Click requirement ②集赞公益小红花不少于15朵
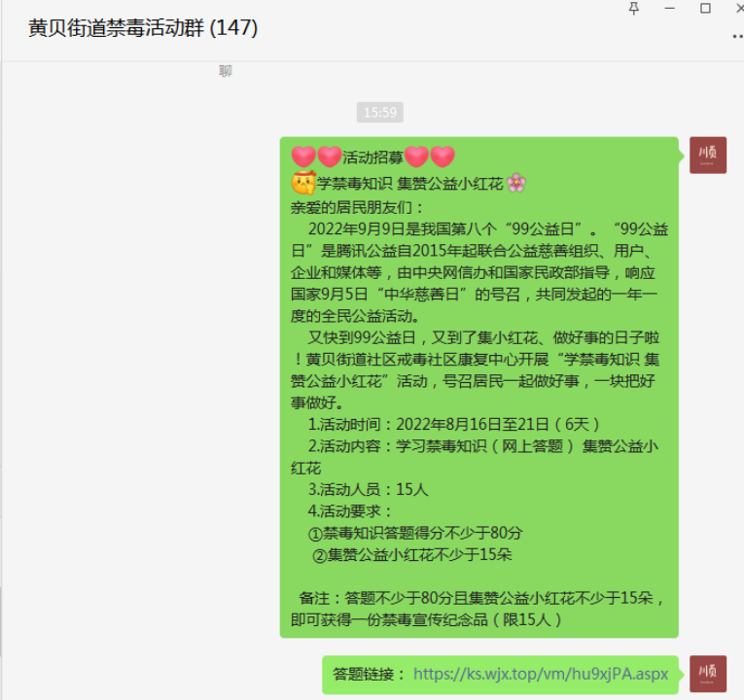The height and width of the screenshot is (700, 744). click(411, 554)
